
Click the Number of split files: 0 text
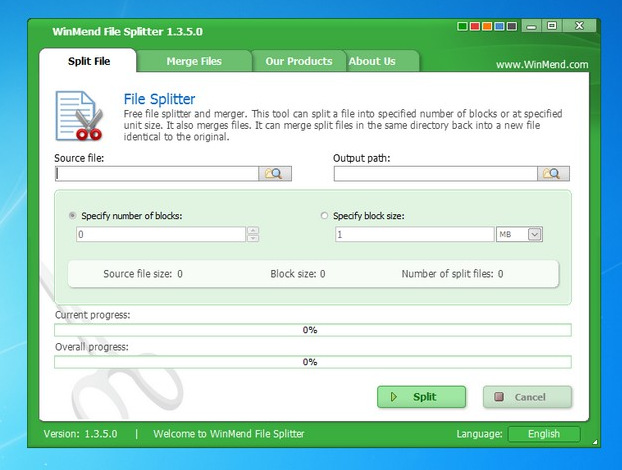pyautogui.click(x=452, y=274)
